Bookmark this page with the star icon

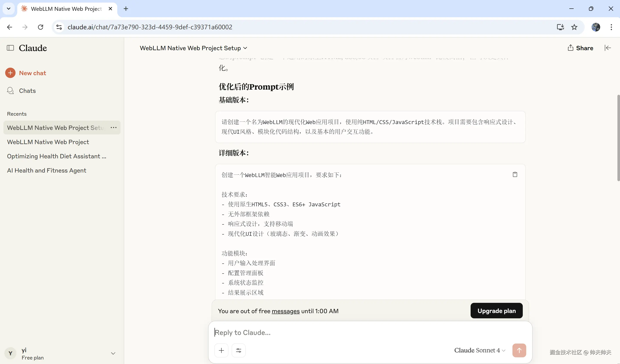click(x=574, y=27)
